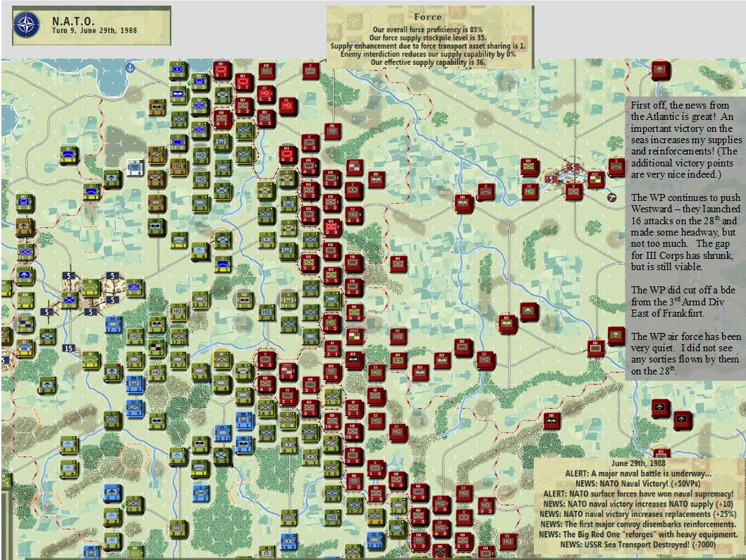The height and width of the screenshot is (560, 746).
Task: Click the Big Red One reforges news line
Action: pos(639,535)
